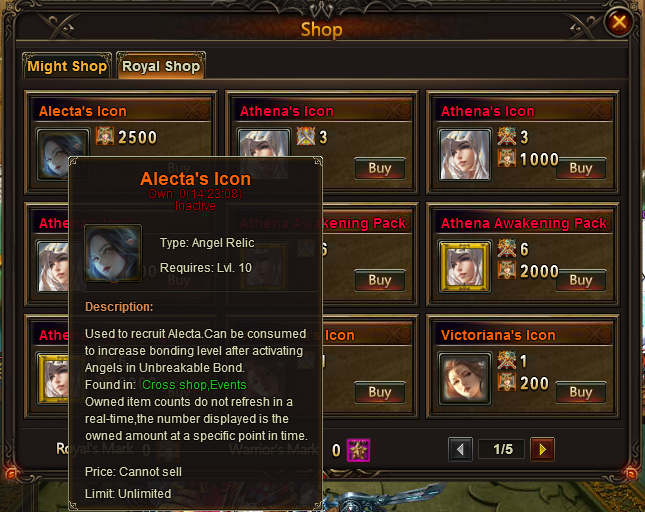Buy the middle Athena's Icon costing 3
The width and height of the screenshot is (645, 512).
[x=380, y=168]
